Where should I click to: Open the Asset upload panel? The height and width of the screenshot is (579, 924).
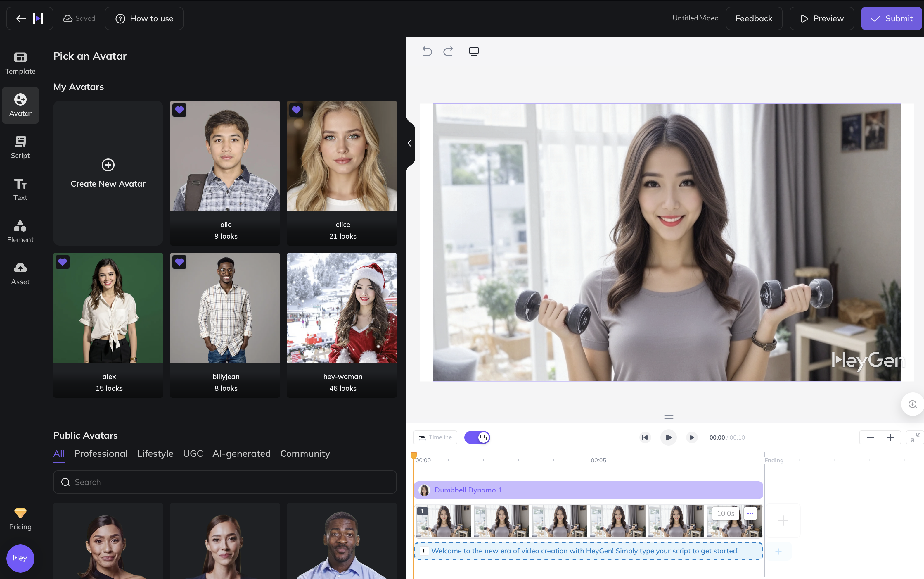pyautogui.click(x=20, y=273)
